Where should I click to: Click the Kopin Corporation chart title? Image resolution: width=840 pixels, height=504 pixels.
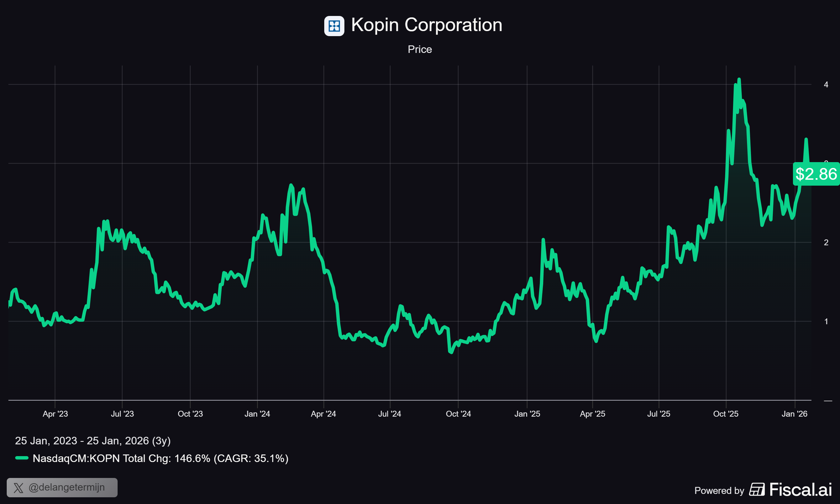point(426,25)
